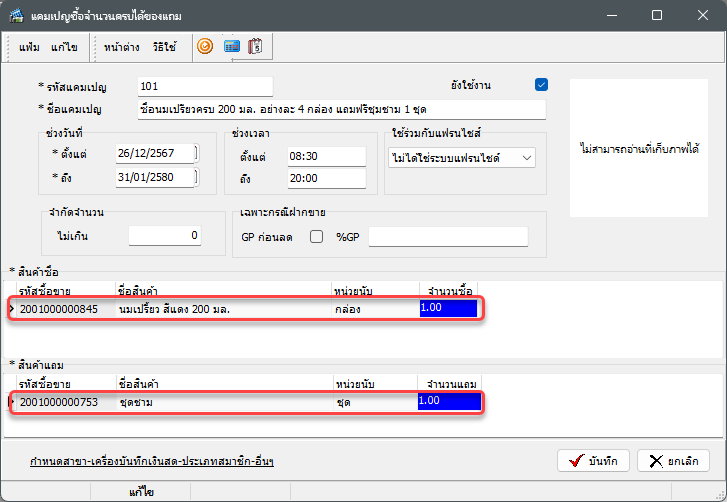Open the แฟ้ม menu
Image resolution: width=727 pixels, height=502 pixels.
[30, 47]
